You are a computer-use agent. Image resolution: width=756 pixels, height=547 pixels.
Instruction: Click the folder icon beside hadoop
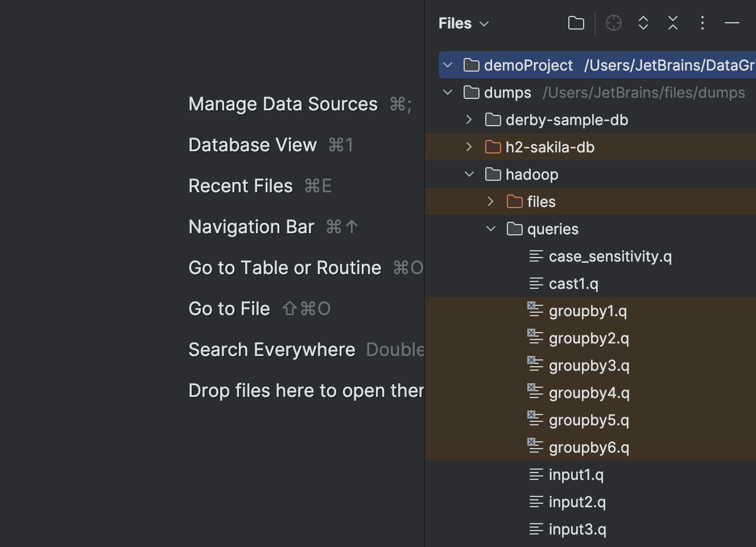pyautogui.click(x=493, y=174)
